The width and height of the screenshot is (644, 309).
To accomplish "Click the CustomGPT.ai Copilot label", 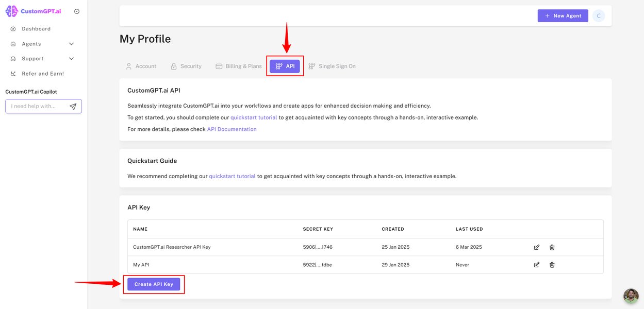I will tap(31, 92).
